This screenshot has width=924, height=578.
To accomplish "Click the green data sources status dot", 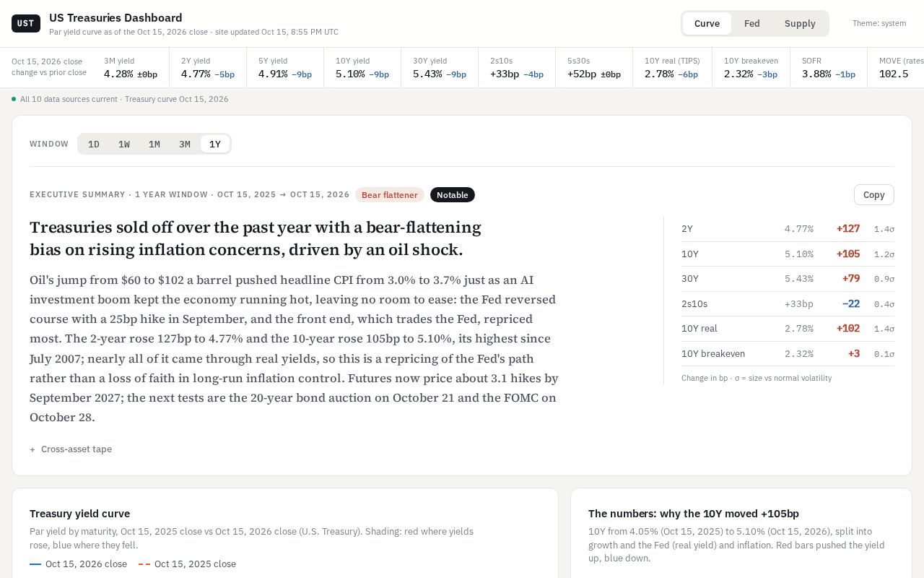I will click(14, 99).
